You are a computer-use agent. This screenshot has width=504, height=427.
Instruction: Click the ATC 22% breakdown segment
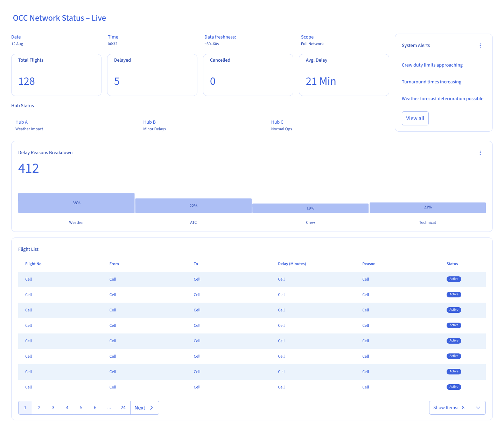(193, 206)
